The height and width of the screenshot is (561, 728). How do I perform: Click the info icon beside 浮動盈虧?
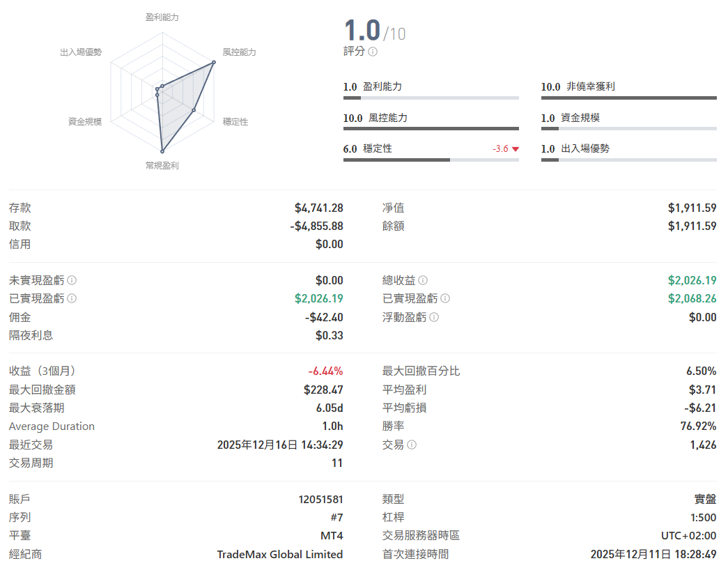(434, 317)
